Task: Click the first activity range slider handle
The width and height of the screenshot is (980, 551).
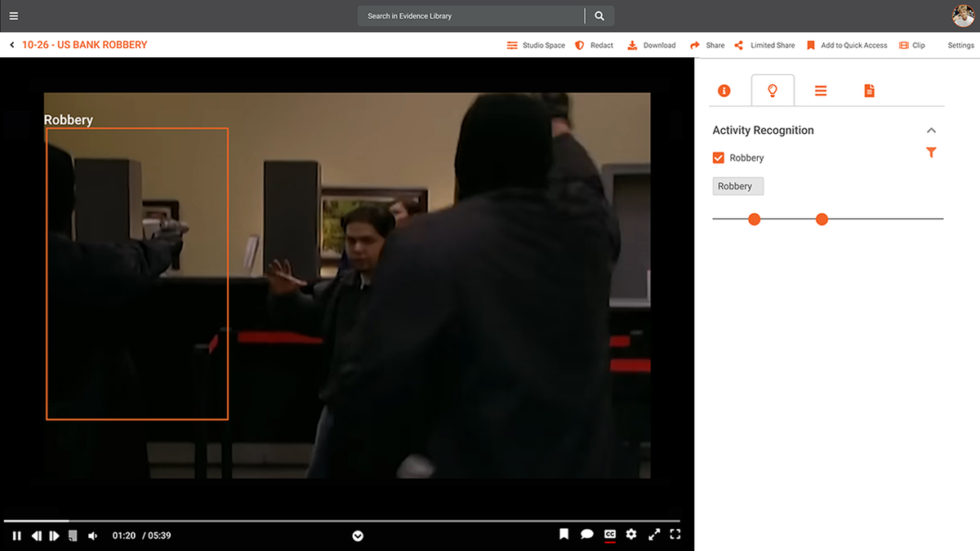Action: [x=755, y=219]
